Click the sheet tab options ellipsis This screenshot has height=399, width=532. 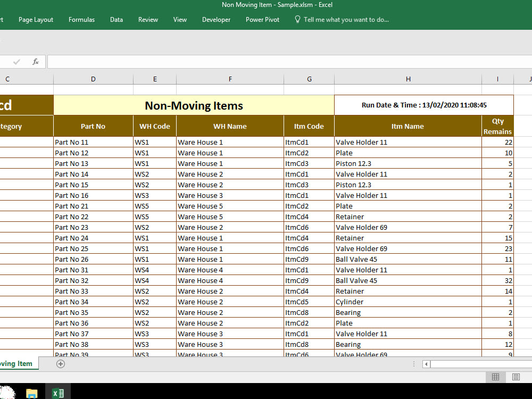(x=414, y=364)
